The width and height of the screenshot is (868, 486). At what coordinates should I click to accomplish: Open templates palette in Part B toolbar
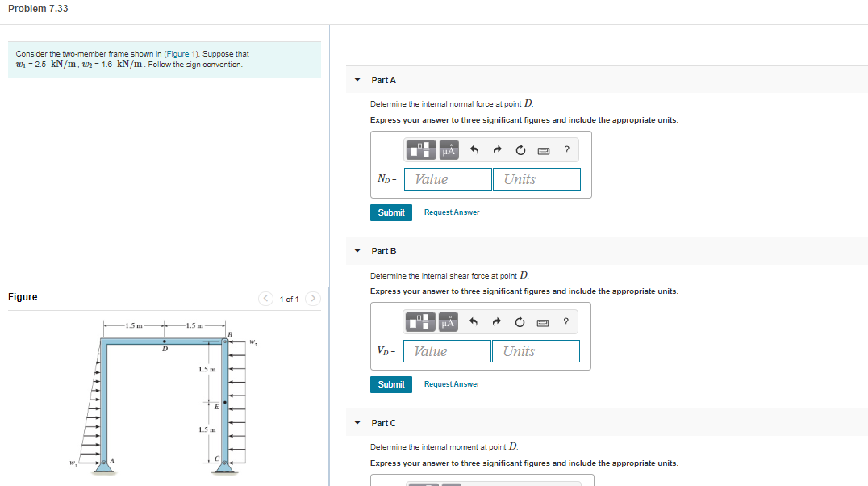point(420,322)
